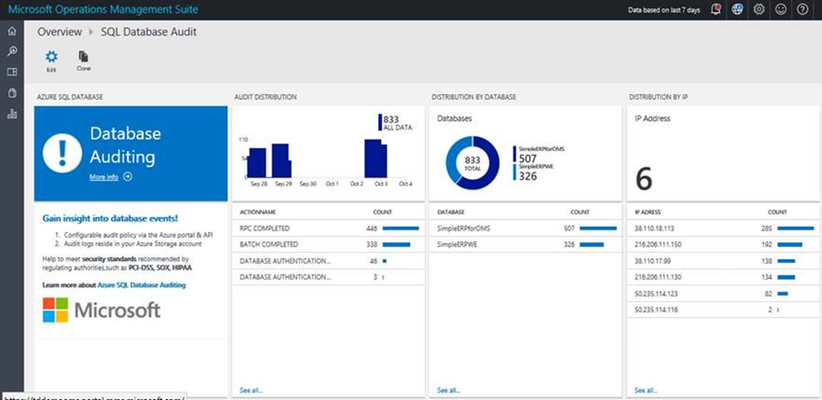Click the 833 ALL DATA legend
This screenshot has width=822, height=400.
tap(395, 122)
